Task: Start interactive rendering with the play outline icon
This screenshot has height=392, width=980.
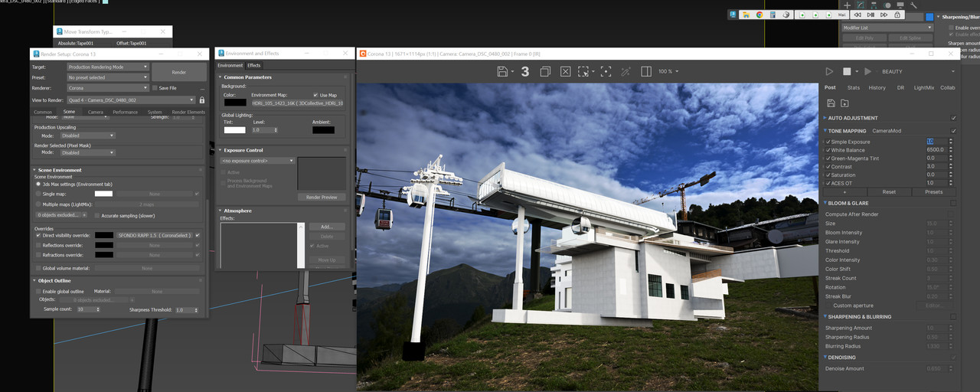Action: point(829,71)
